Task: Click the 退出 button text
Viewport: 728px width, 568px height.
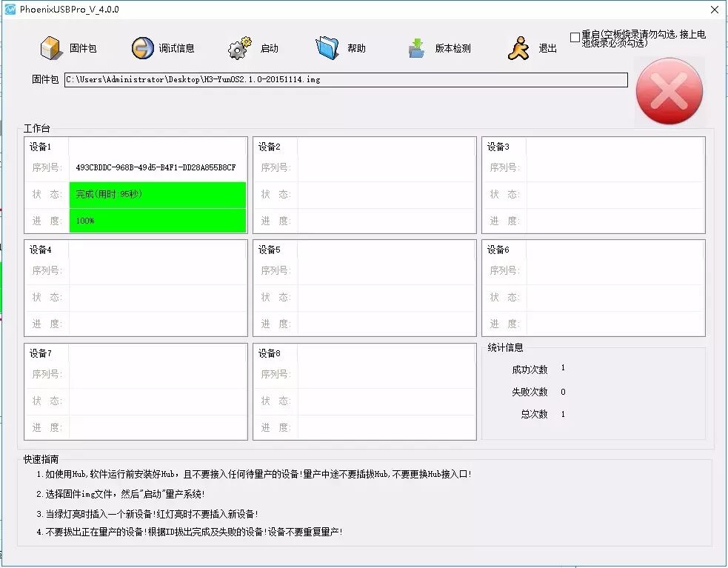Action: click(x=548, y=49)
